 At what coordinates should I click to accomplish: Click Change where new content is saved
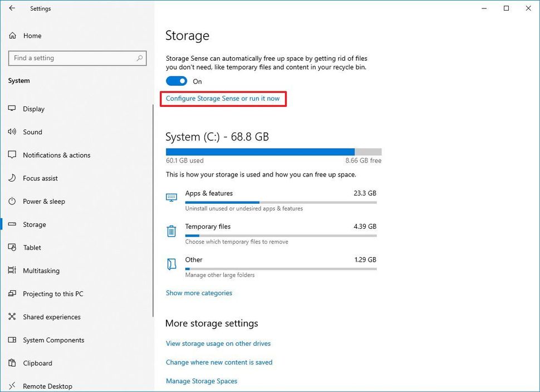point(219,362)
